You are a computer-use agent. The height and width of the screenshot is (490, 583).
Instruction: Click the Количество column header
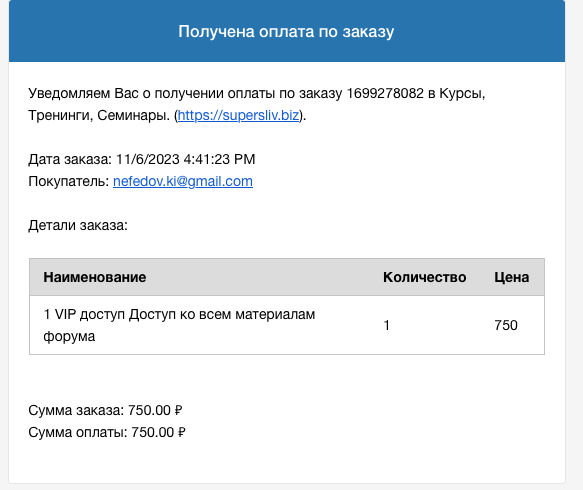point(425,277)
